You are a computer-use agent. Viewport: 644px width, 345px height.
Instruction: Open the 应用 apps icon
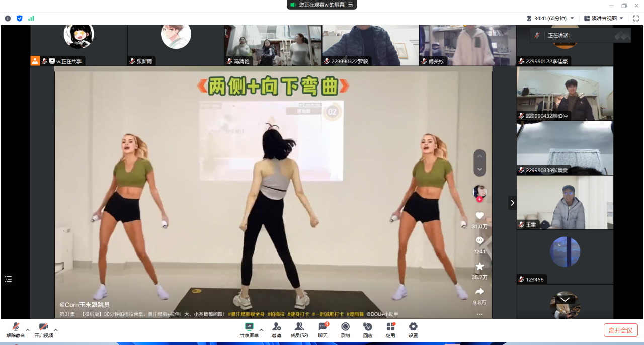(390, 329)
